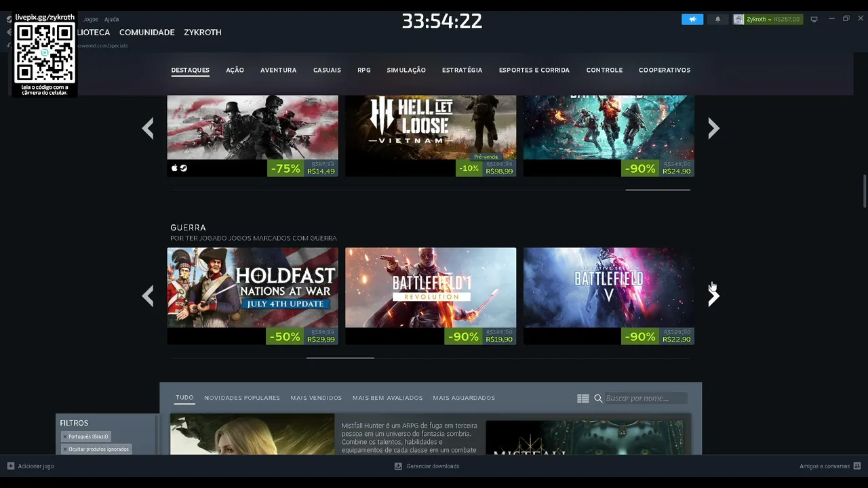The height and width of the screenshot is (488, 868).
Task: Show next games in Guerra carousel
Action: [x=713, y=296]
